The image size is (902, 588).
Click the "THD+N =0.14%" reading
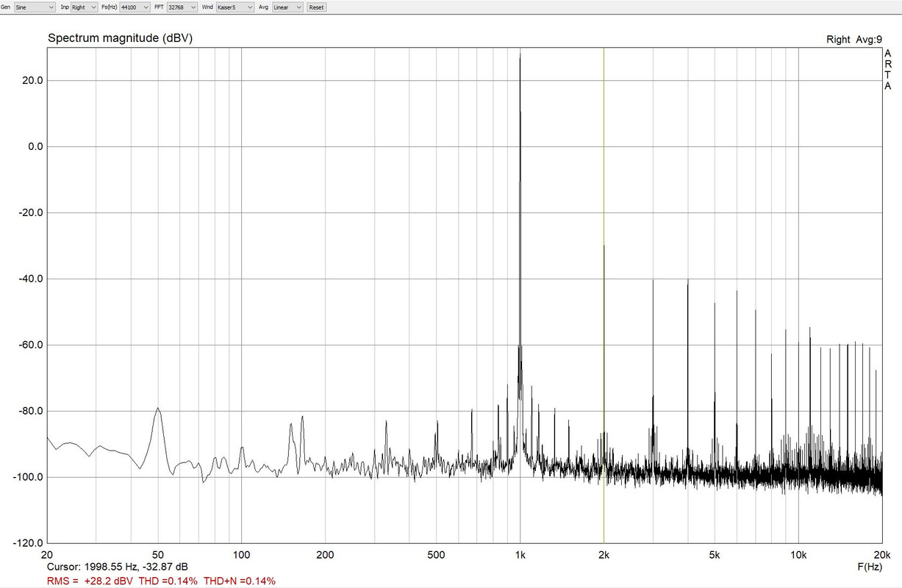[x=240, y=581]
